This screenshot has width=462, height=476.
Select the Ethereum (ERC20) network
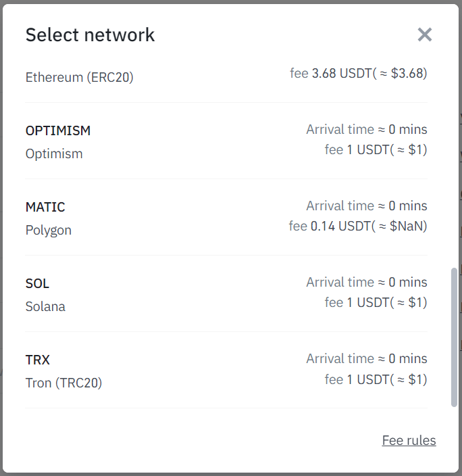pyautogui.click(x=80, y=78)
